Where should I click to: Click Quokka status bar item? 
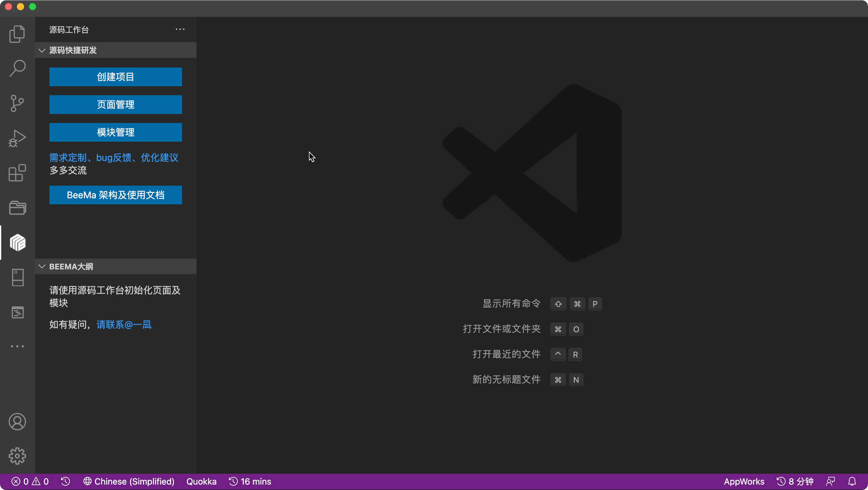point(202,482)
